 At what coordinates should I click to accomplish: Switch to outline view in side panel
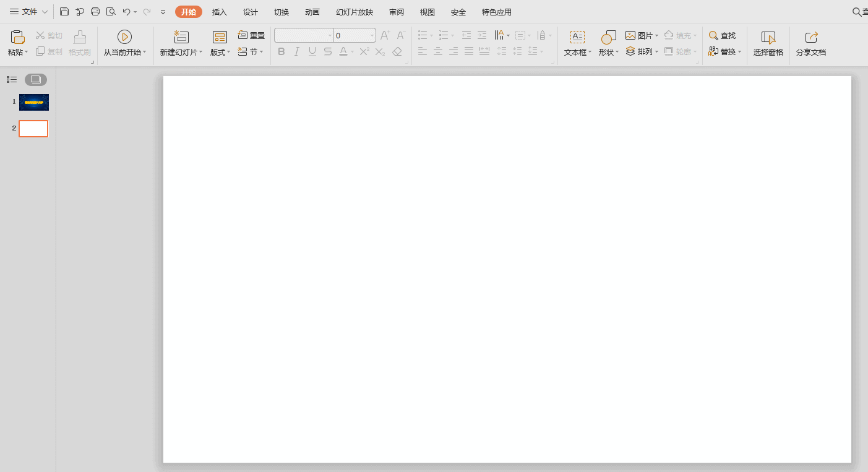coord(12,79)
